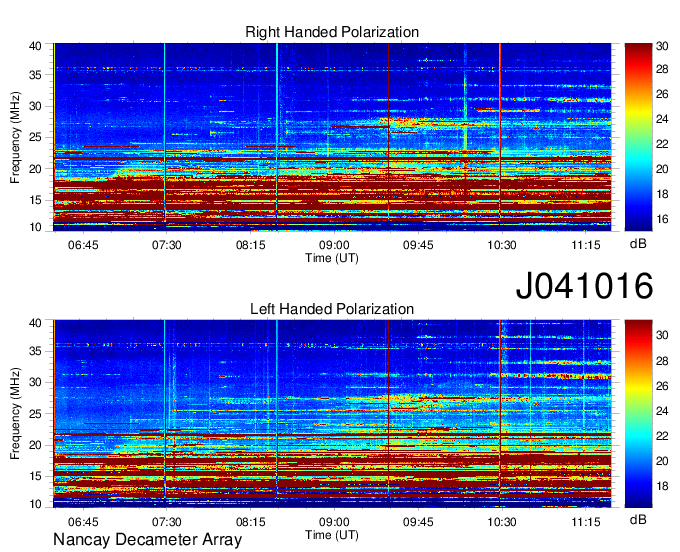Click the 30 MHz tick on bottom plot
The image size is (680, 552).
pyautogui.click(x=35, y=383)
